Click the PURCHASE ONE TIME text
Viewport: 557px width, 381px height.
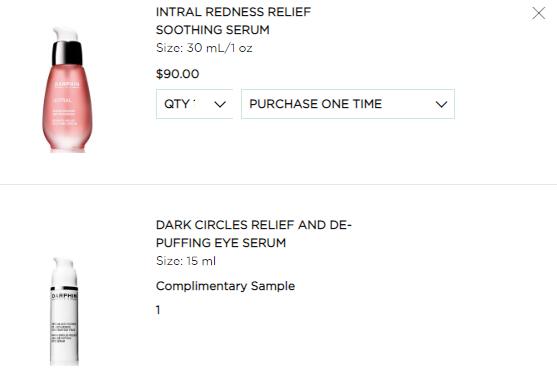(x=315, y=104)
